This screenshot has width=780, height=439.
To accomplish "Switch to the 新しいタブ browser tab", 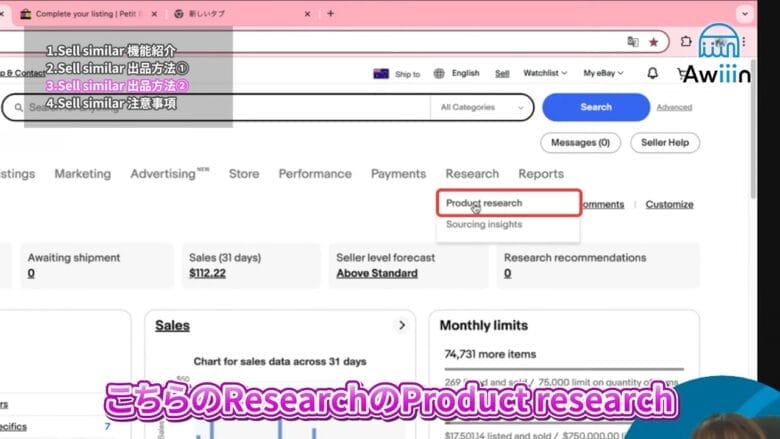I will (206, 14).
